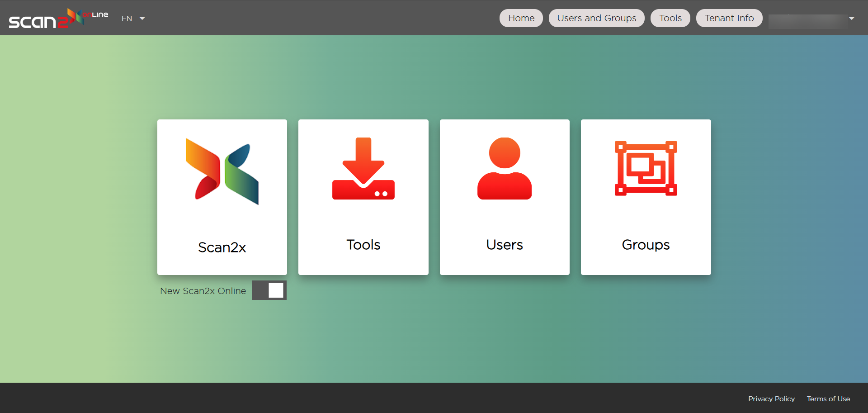The width and height of the screenshot is (868, 413).
Task: Click the blurred username field in header
Action: (807, 21)
